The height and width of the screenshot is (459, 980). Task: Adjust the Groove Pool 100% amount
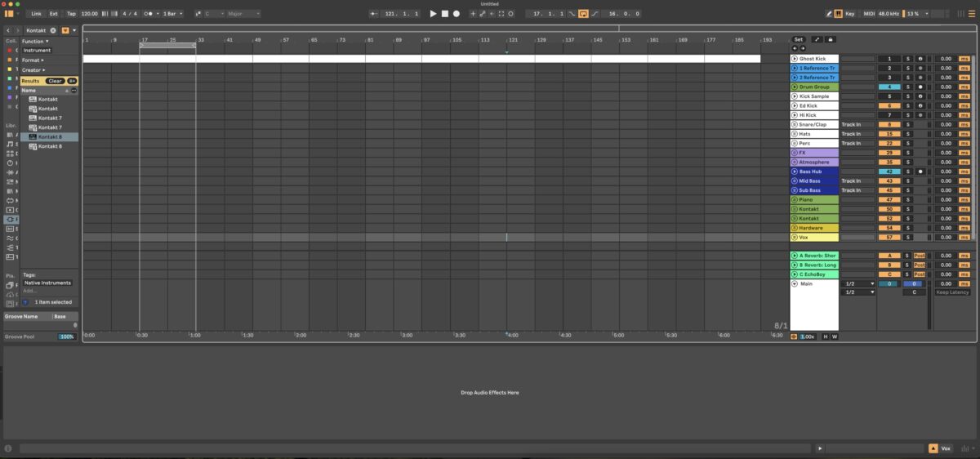67,336
